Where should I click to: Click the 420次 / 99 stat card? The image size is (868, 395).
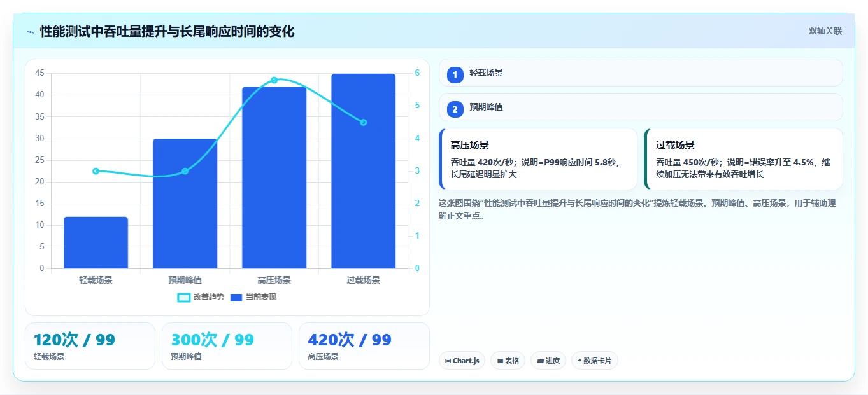364,346
